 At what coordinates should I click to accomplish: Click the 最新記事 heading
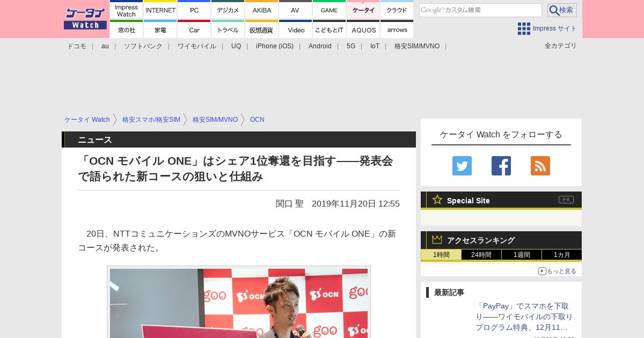pos(449,292)
